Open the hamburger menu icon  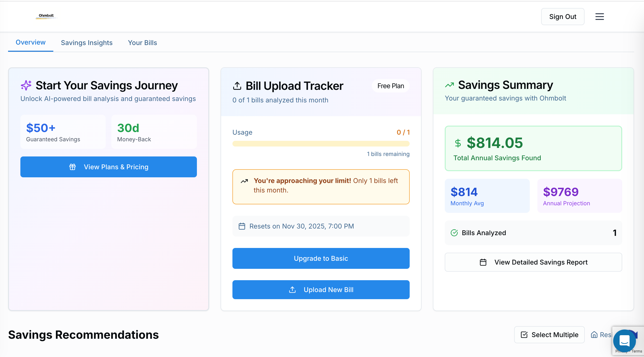(x=599, y=17)
